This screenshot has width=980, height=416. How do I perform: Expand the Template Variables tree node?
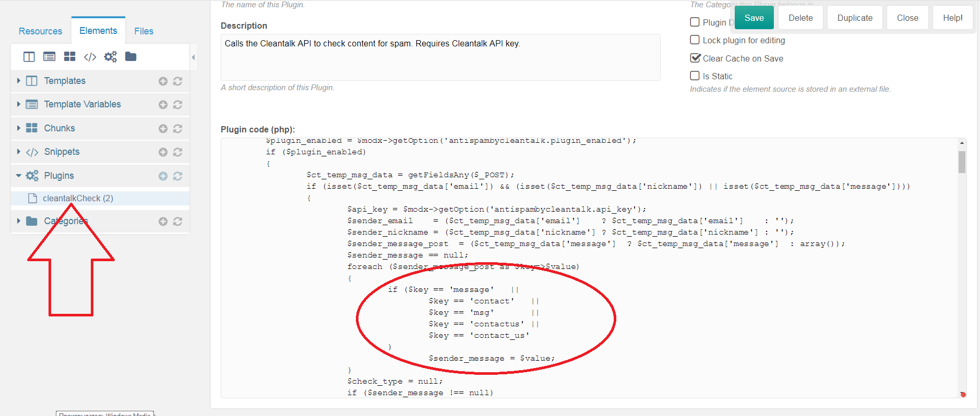tap(19, 104)
